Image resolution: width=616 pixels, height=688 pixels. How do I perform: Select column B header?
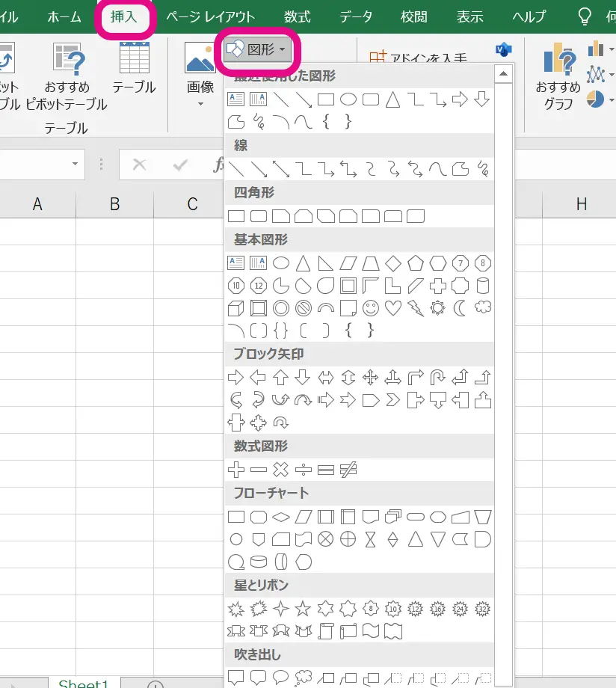tap(114, 204)
